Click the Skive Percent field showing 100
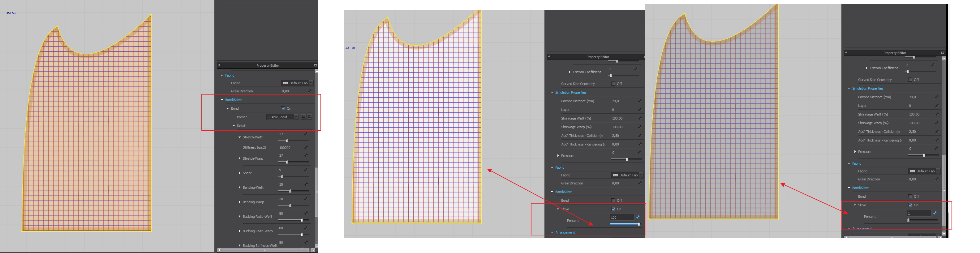 [x=621, y=217]
